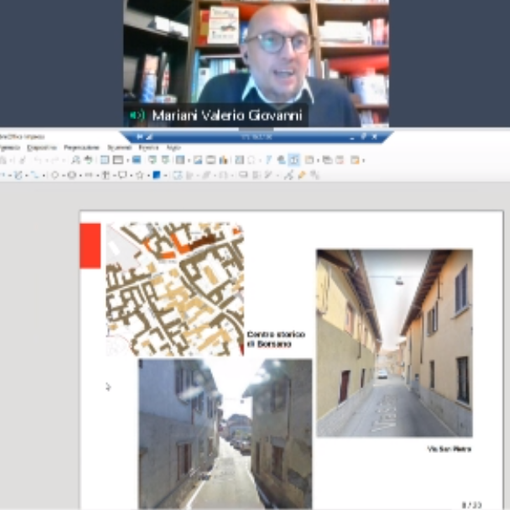Duplicate the current slide

(x=327, y=160)
